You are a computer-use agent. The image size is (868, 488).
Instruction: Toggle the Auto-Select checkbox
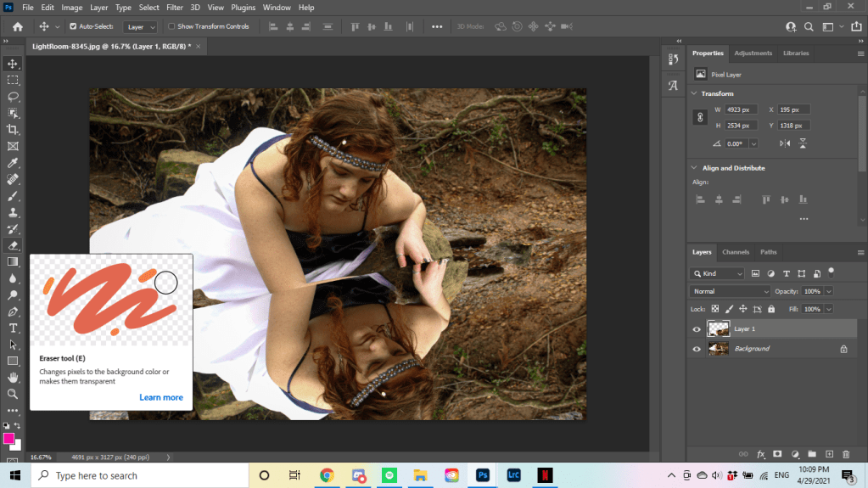[73, 26]
